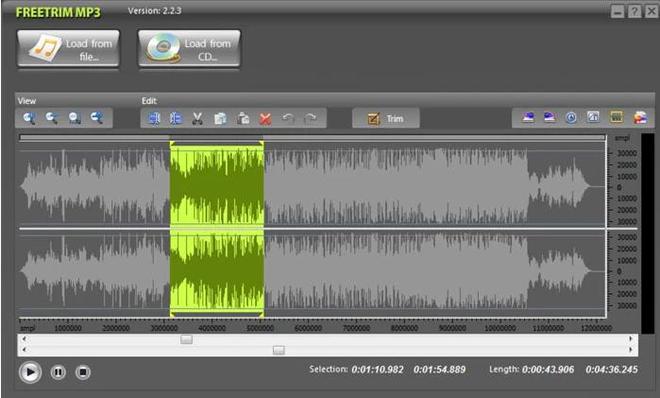Viewport: 660px width, 398px height.
Task: Start playback with the Play button
Action: pyautogui.click(x=30, y=372)
